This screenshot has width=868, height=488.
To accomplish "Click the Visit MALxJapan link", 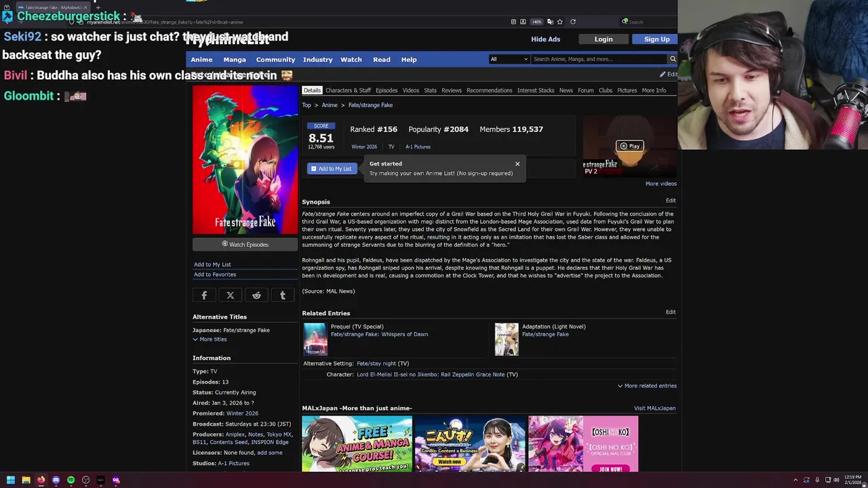I will pyautogui.click(x=654, y=408).
